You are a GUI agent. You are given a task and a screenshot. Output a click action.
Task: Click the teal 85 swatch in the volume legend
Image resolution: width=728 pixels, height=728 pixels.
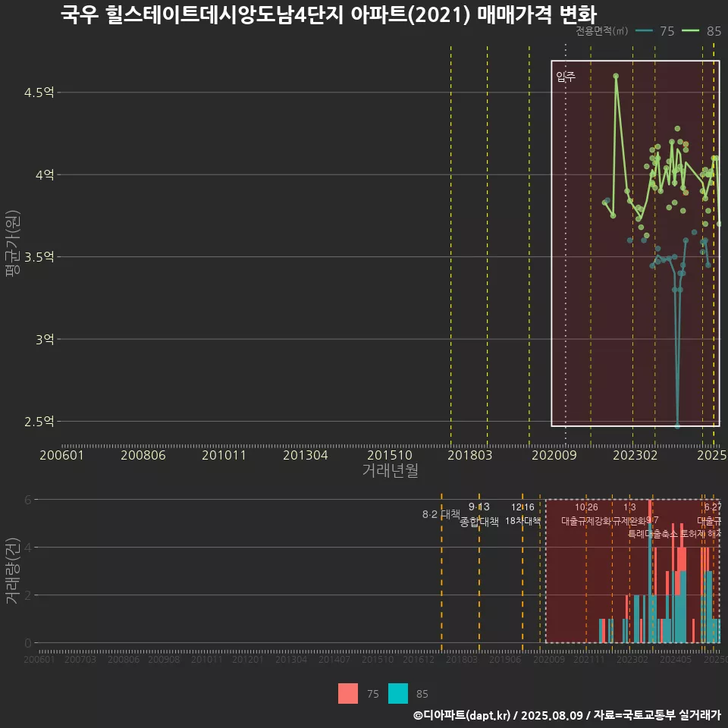[398, 694]
